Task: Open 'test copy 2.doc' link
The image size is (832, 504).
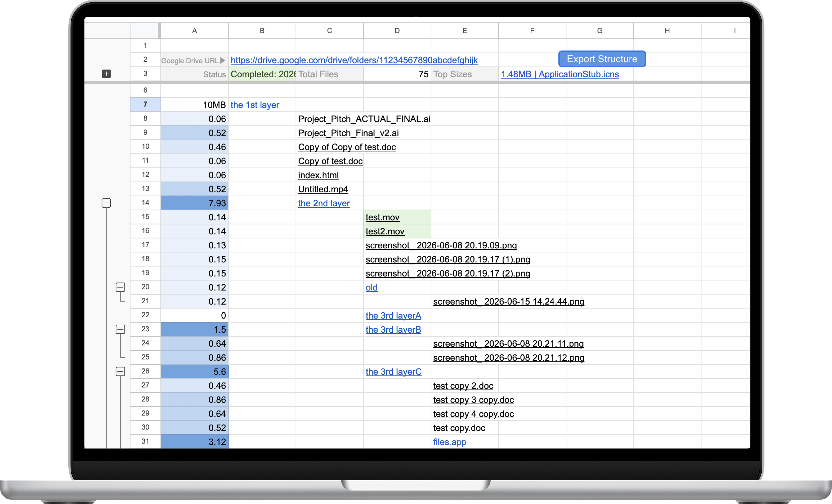Action: pyautogui.click(x=463, y=386)
